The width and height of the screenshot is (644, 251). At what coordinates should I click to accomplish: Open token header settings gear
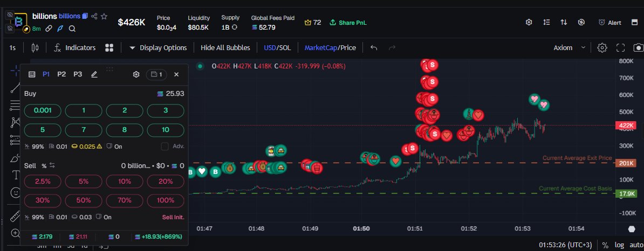coord(529,22)
